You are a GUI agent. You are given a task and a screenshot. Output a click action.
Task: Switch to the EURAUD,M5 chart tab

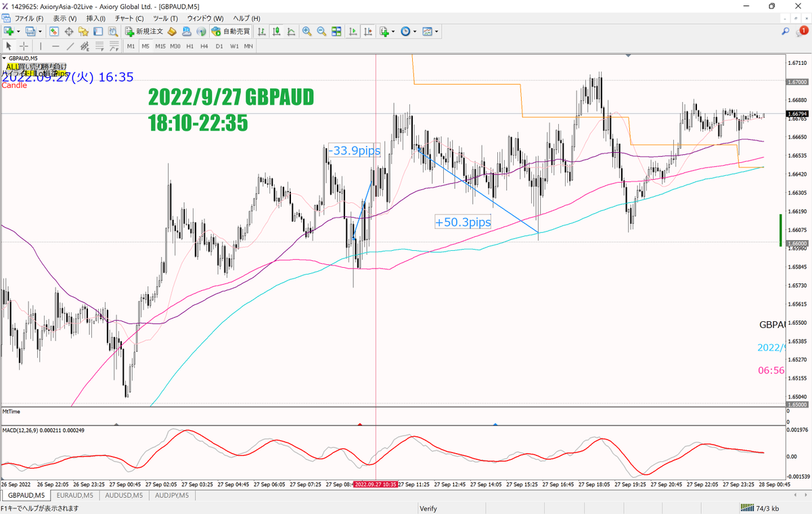(x=76, y=496)
